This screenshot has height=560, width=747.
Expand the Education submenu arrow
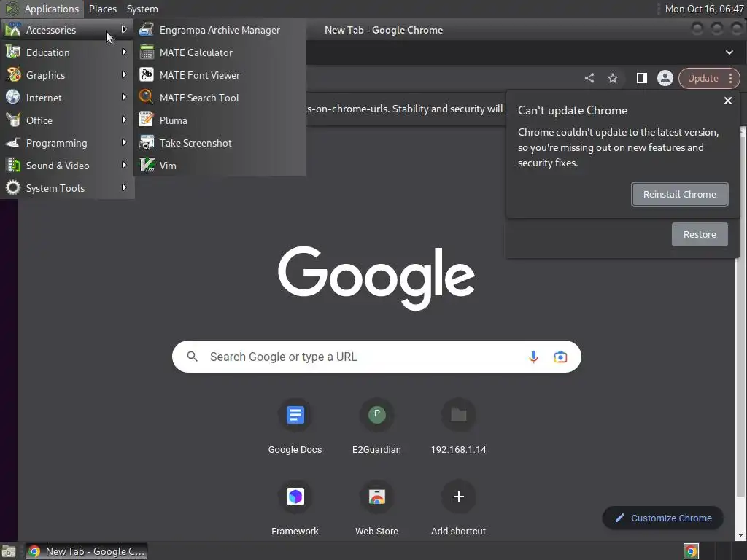point(124,52)
